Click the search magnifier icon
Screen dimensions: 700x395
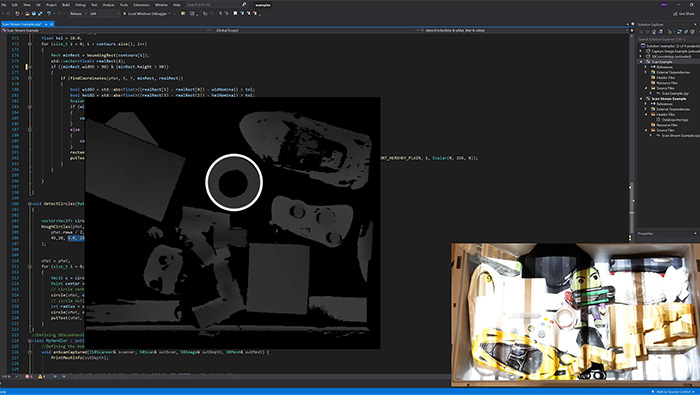244,4
